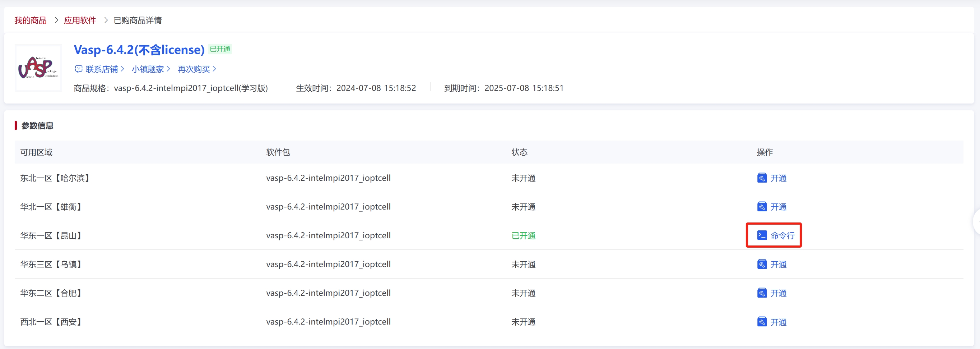The width and height of the screenshot is (980, 349).
Task: Open the 联系店铺 contact store link
Action: (x=102, y=69)
